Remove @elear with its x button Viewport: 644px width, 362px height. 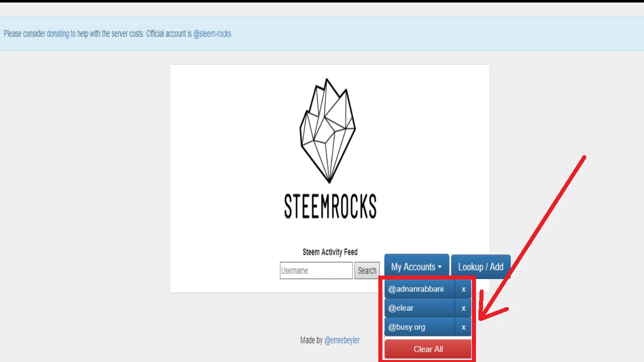[463, 308]
